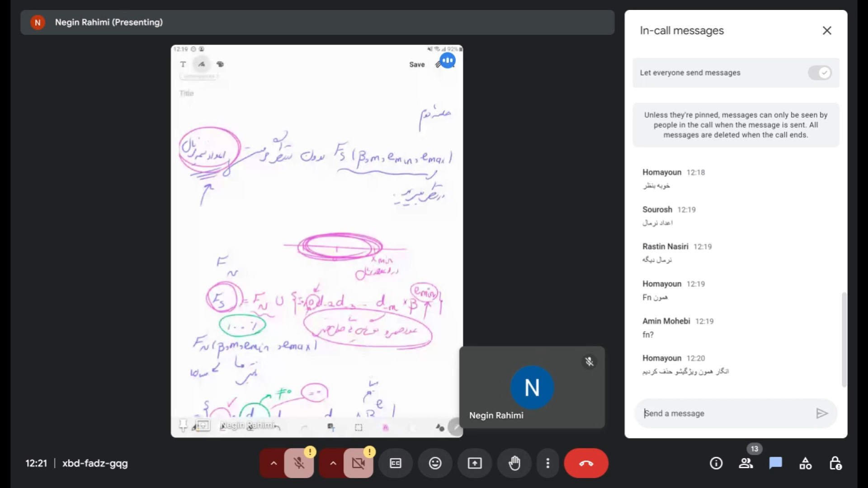Toggle the chat panel icon

click(x=776, y=463)
